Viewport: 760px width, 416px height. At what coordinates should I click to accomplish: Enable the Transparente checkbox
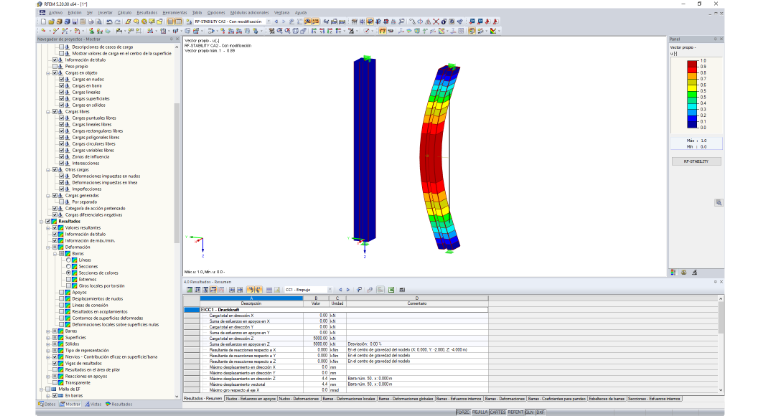pyautogui.click(x=55, y=383)
